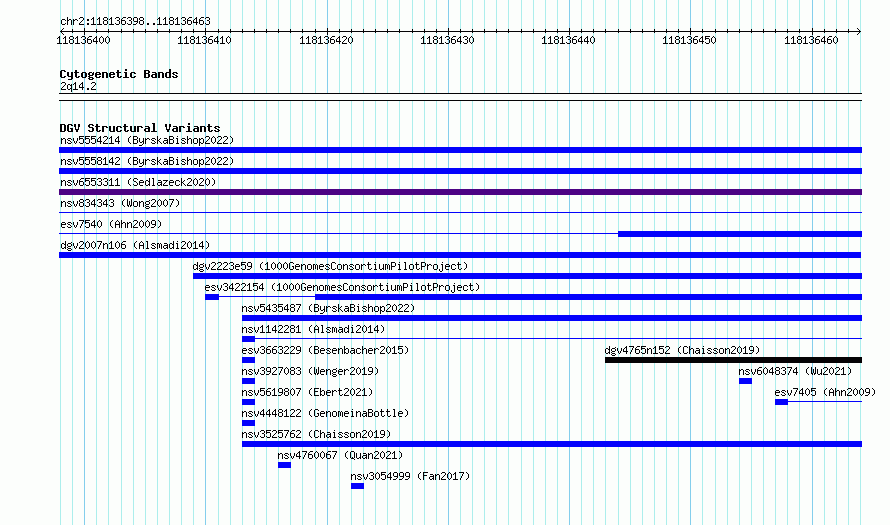Click the thin nsv834343 variant line

(460, 213)
